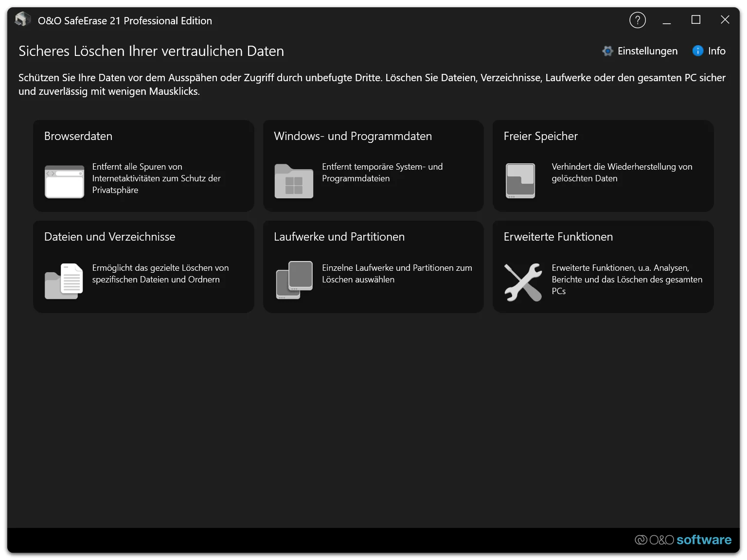
Task: Click the wrench and screwdriver icon
Action: 523,282
